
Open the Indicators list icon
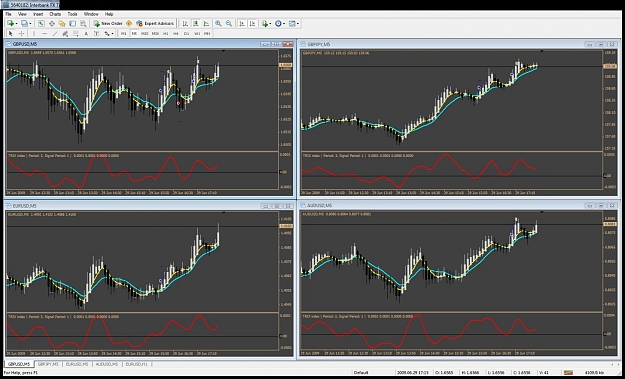click(265, 24)
